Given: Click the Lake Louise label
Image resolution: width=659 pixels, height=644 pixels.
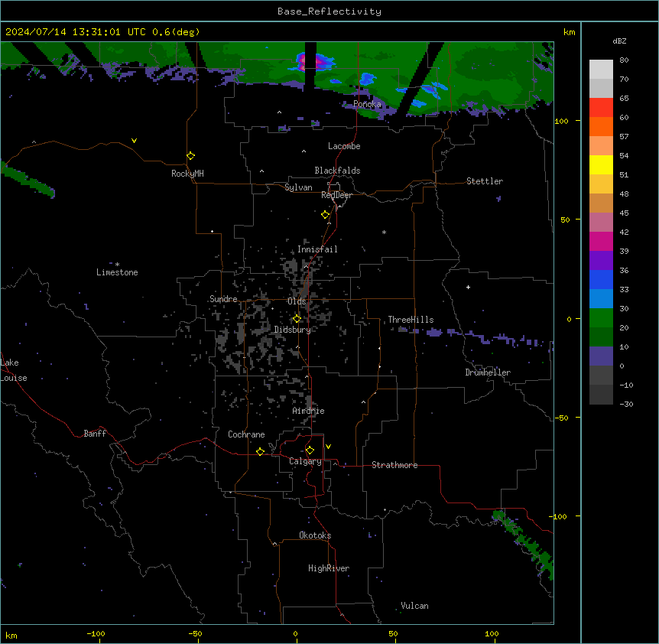Looking at the screenshot, I should pyautogui.click(x=14, y=370).
